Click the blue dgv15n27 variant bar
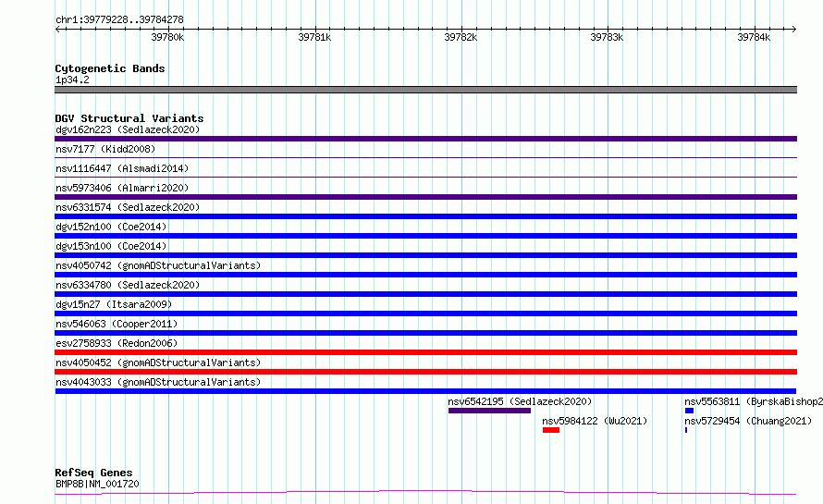This screenshot has height=504, width=823. click(425, 313)
